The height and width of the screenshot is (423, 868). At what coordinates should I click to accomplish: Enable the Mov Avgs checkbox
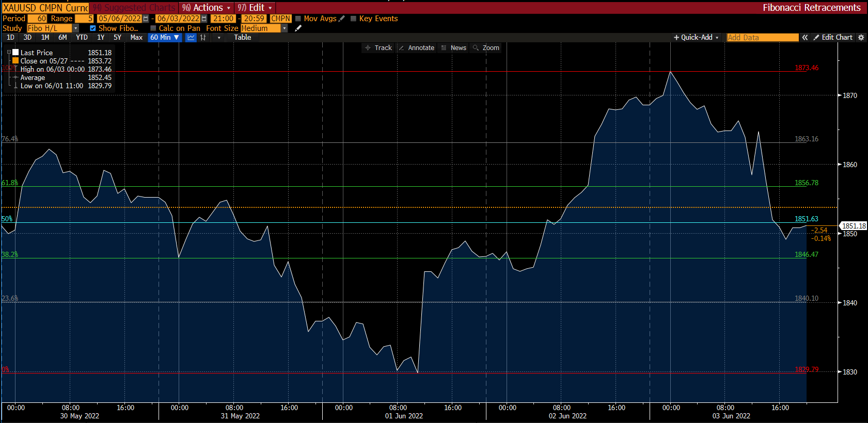[298, 19]
